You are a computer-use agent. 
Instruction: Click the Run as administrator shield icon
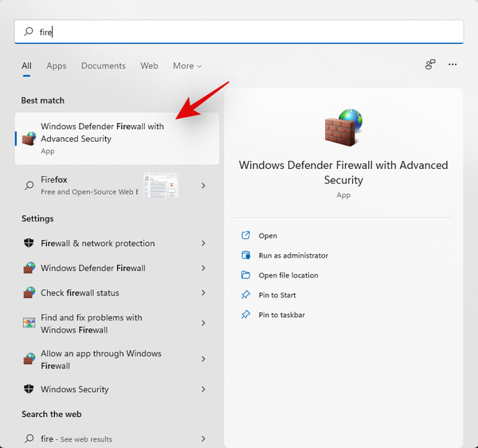point(246,255)
